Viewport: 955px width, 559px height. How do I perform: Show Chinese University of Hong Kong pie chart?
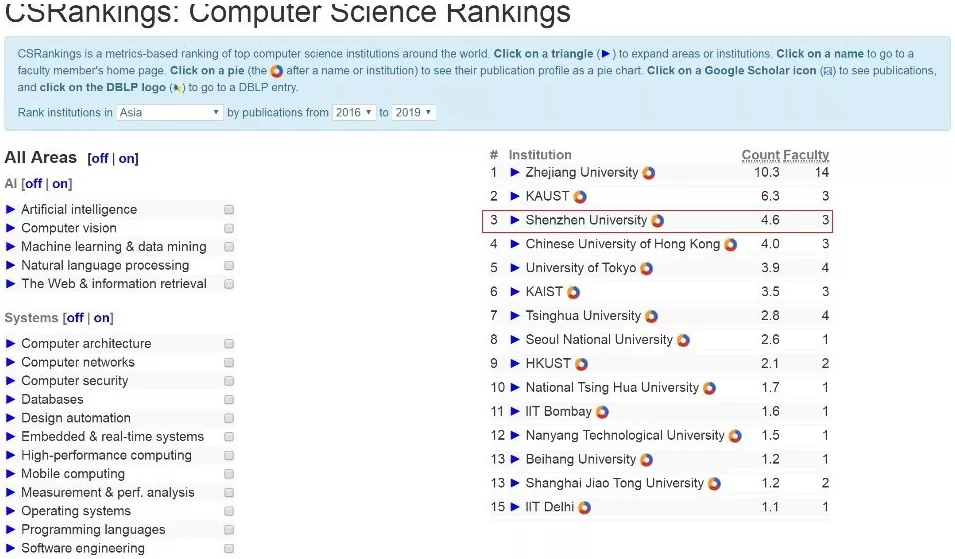coord(730,245)
